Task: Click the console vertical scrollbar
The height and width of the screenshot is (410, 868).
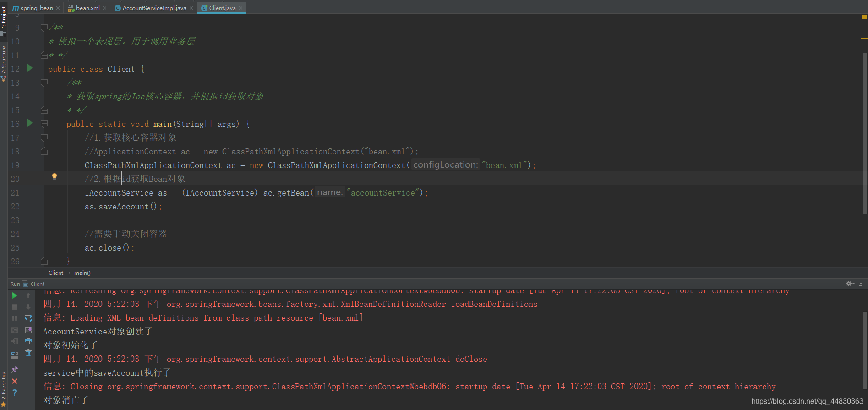Action: [x=865, y=350]
